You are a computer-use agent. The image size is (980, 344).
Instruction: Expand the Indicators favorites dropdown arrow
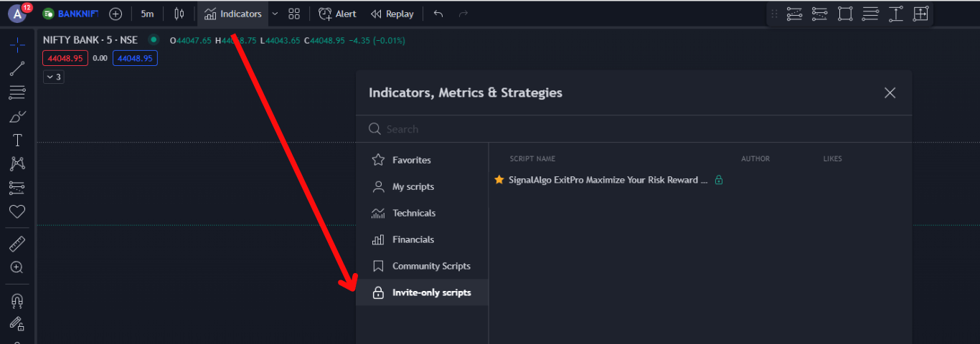click(275, 14)
